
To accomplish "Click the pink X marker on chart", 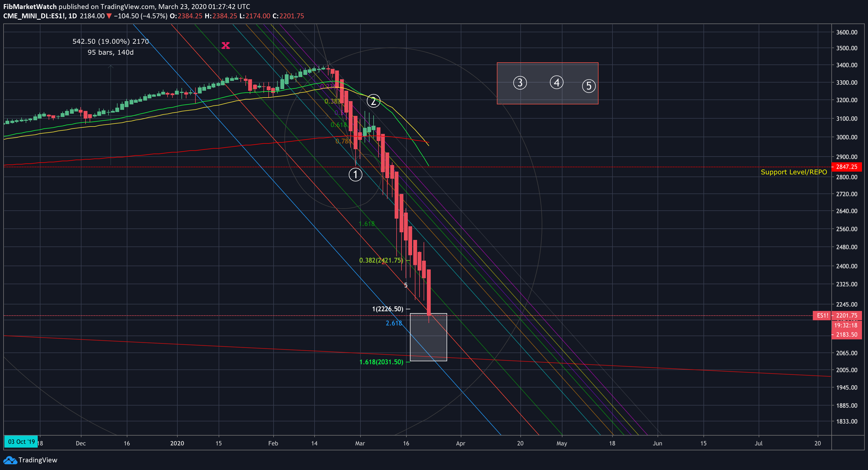I will point(225,45).
